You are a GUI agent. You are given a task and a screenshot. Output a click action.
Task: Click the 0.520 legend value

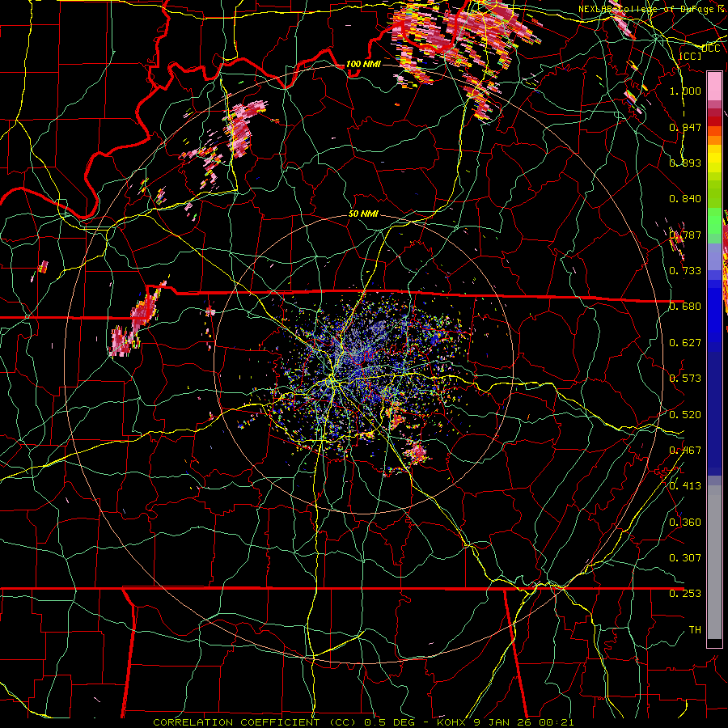click(685, 415)
